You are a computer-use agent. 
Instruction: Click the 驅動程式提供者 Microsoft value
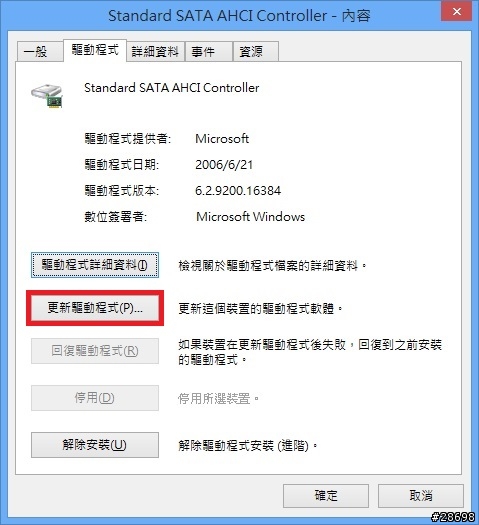[x=222, y=139]
